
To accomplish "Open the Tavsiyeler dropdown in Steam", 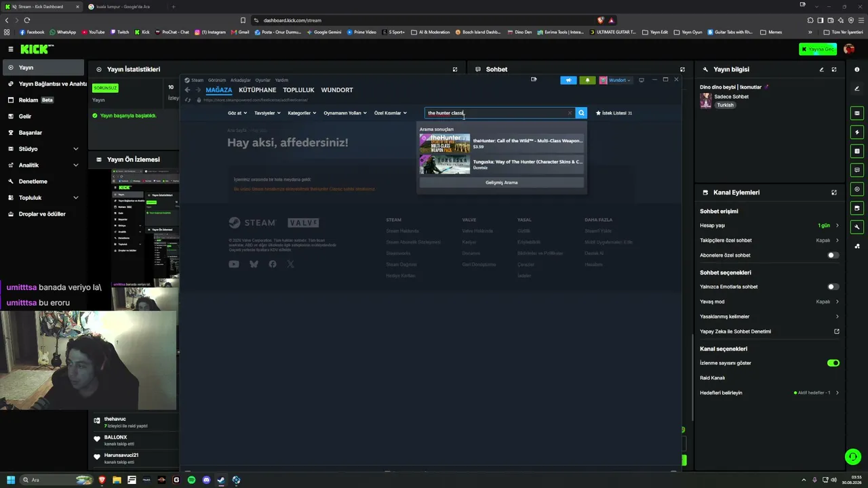I will 267,113.
